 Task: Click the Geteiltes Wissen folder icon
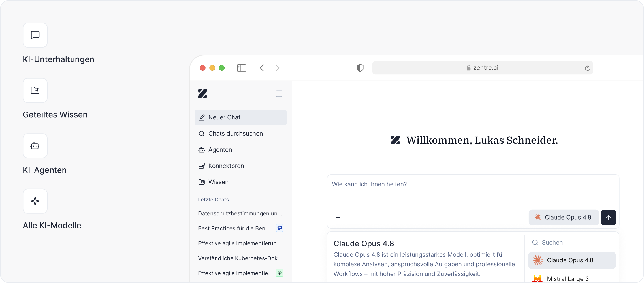tap(35, 90)
